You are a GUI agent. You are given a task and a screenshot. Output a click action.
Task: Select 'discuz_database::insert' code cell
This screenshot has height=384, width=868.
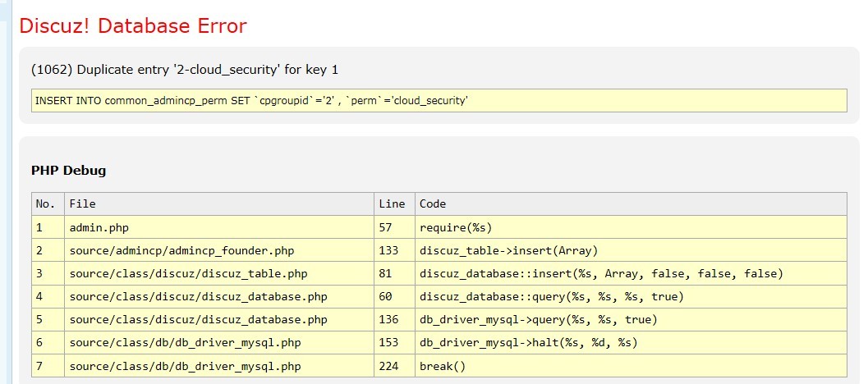pyautogui.click(x=631, y=273)
